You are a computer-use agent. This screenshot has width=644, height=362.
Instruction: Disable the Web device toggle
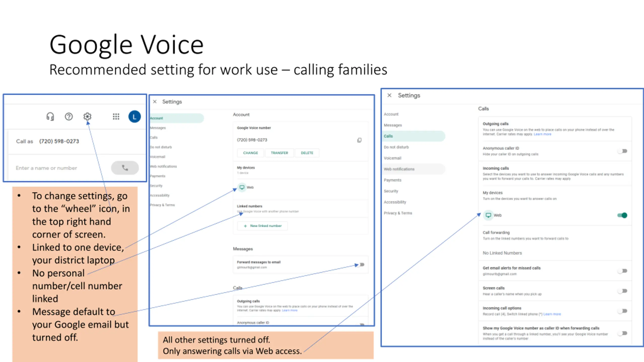point(622,215)
